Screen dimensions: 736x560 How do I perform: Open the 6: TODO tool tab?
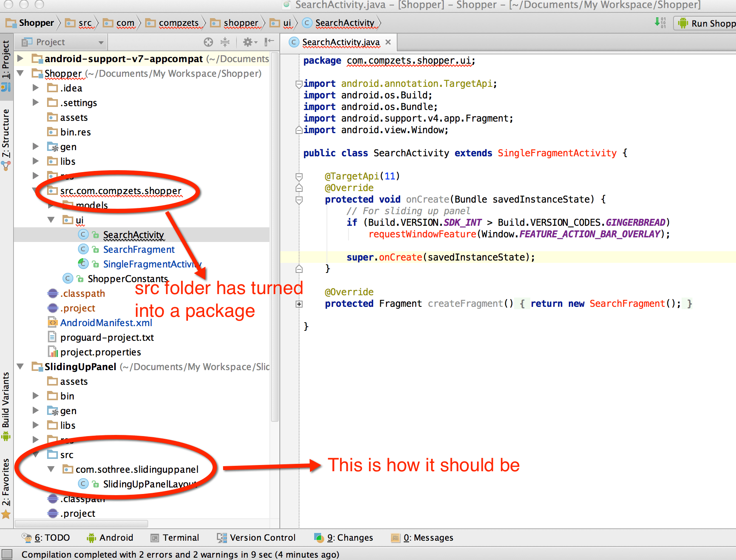[x=46, y=538]
